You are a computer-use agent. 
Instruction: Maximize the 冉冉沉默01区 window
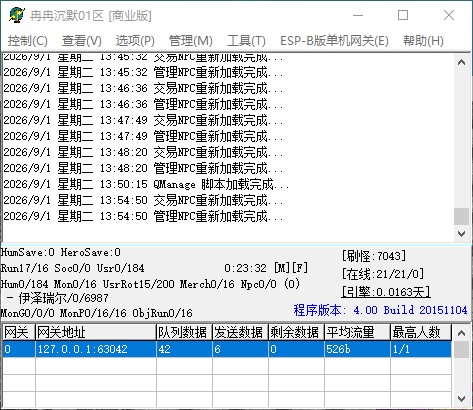click(403, 15)
